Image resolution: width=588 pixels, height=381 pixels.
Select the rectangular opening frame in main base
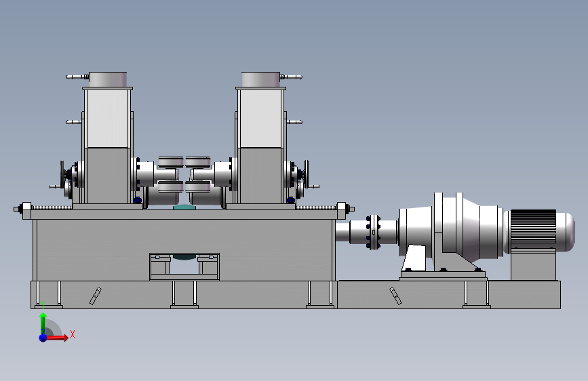tap(184, 266)
